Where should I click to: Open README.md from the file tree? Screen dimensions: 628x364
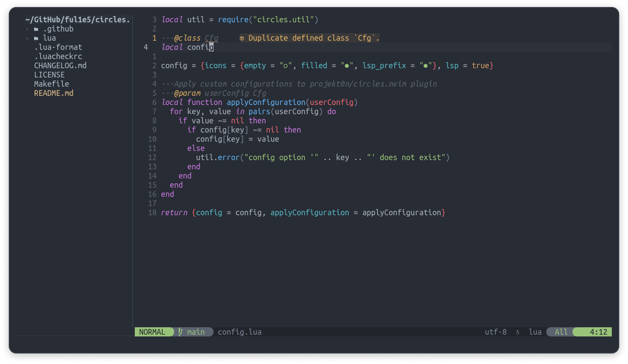(53, 93)
